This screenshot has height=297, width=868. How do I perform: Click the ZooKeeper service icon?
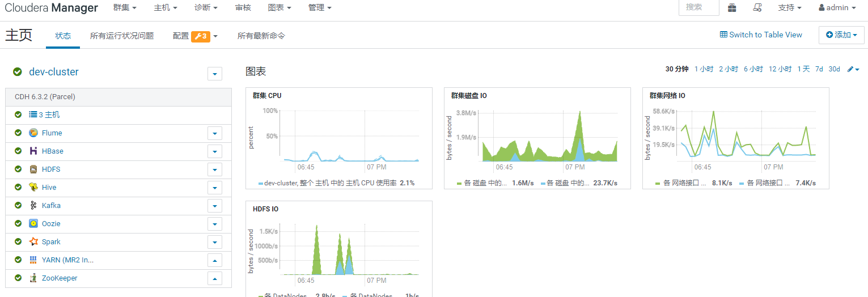(33, 278)
